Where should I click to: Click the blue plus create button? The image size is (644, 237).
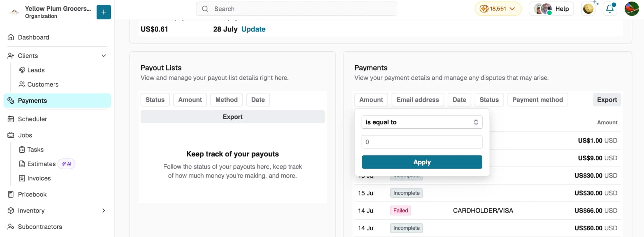(104, 12)
